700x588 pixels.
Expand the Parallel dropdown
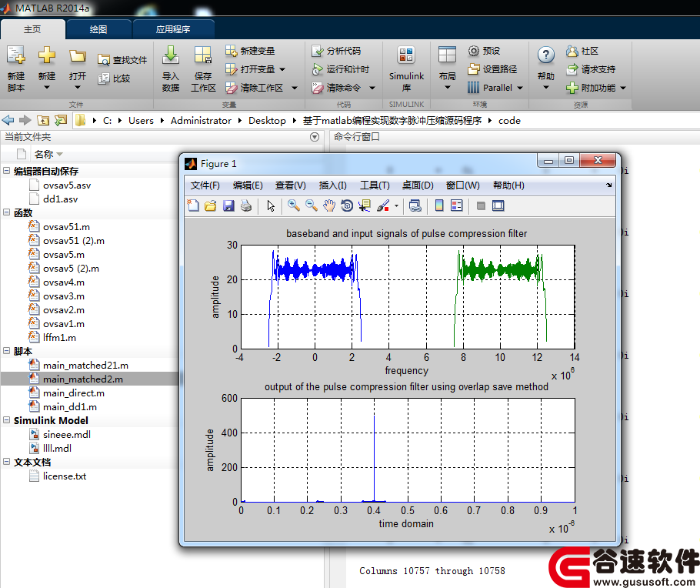(x=520, y=88)
